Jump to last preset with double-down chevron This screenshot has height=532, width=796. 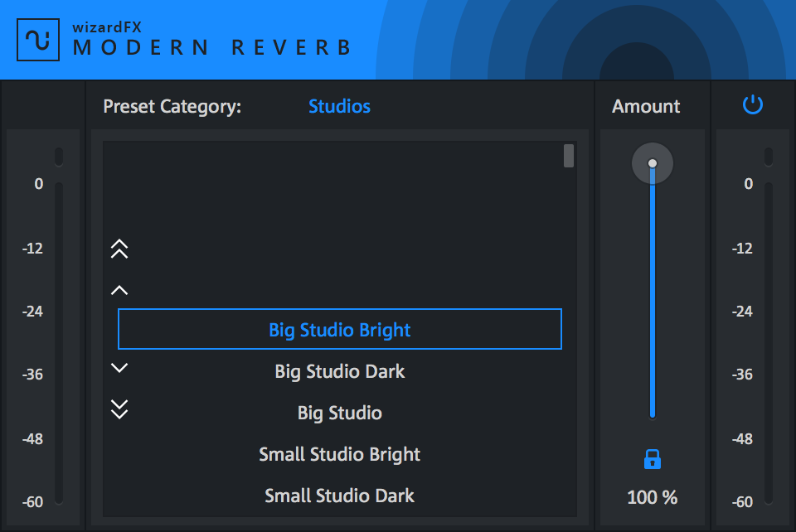tap(119, 409)
